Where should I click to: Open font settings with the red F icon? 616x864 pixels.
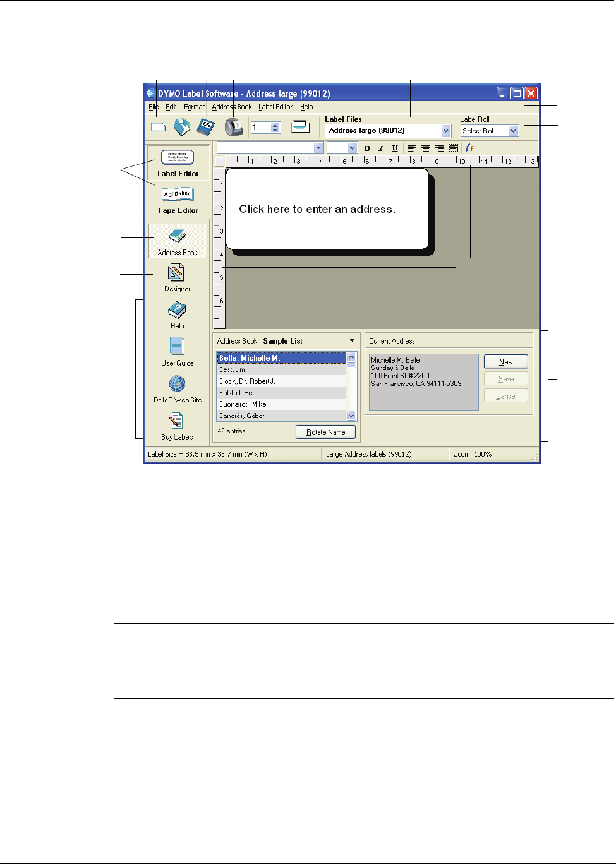coord(470,148)
